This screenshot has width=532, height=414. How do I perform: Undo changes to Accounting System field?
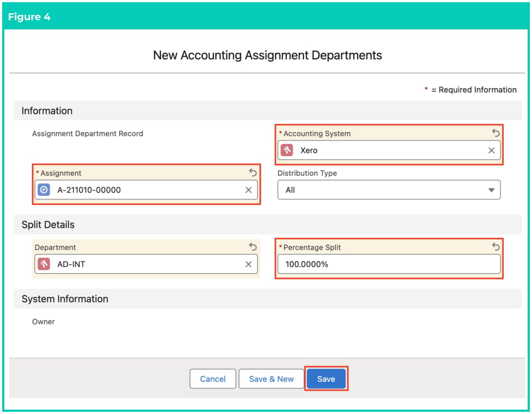(495, 132)
